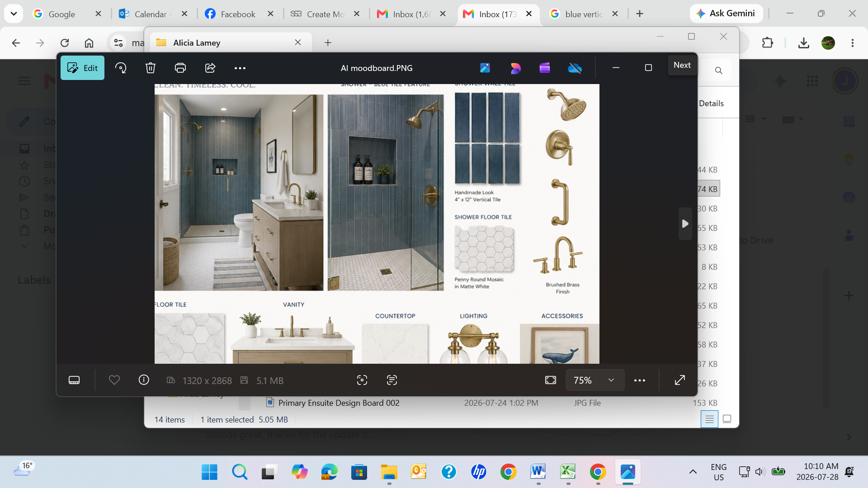868x488 pixels.
Task: Go to the next photo arrow
Action: click(685, 224)
